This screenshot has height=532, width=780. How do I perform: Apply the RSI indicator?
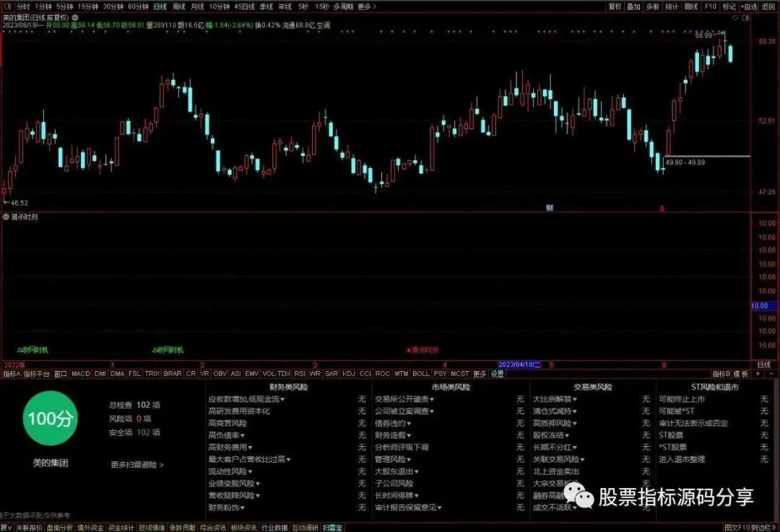tap(300, 373)
